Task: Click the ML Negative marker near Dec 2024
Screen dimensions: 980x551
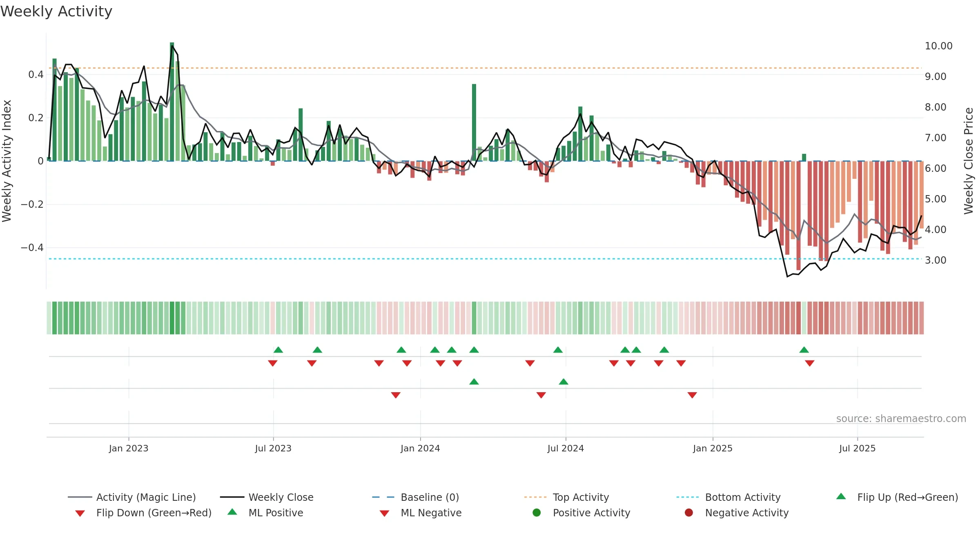Action: pos(692,395)
